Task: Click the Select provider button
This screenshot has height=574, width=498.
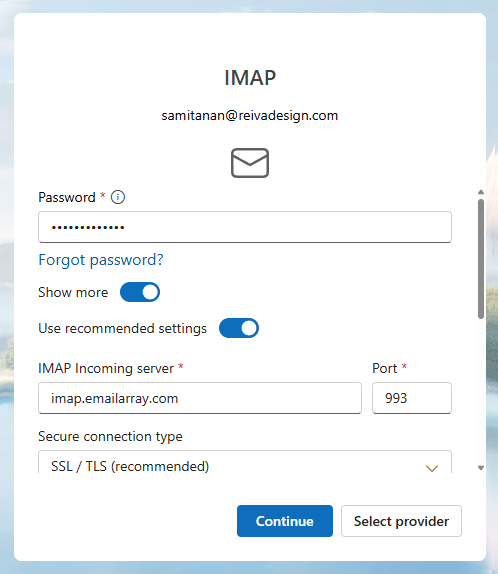Action: (401, 521)
